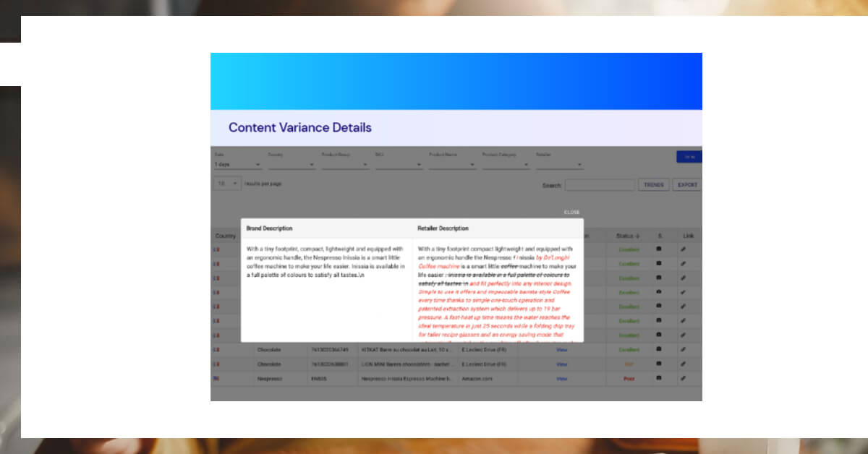
Task: Open the screenshot icon in the LION MINI row
Action: (658, 364)
